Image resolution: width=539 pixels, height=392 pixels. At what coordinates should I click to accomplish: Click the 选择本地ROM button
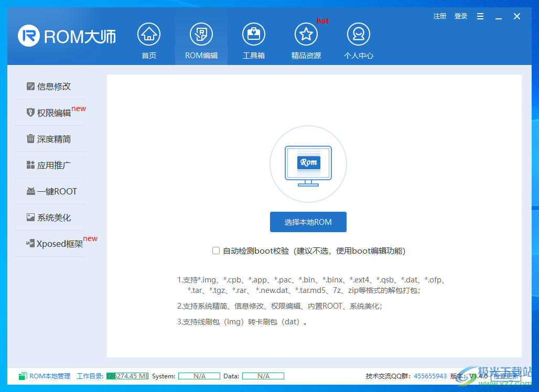(308, 222)
